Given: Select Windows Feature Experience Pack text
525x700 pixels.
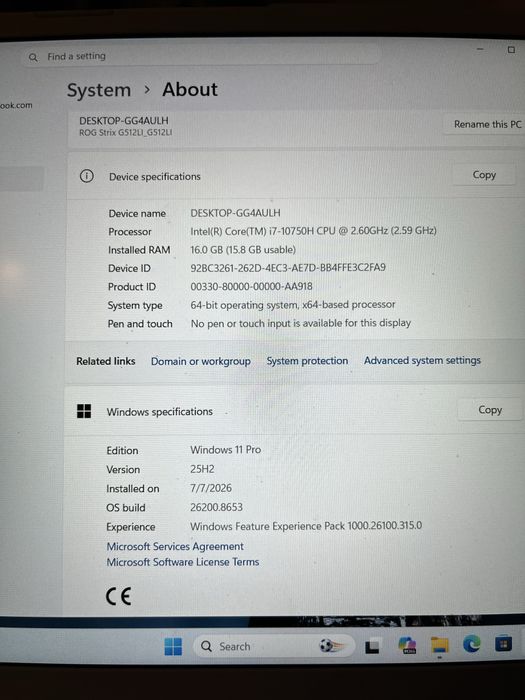Looking at the screenshot, I should pos(306,526).
